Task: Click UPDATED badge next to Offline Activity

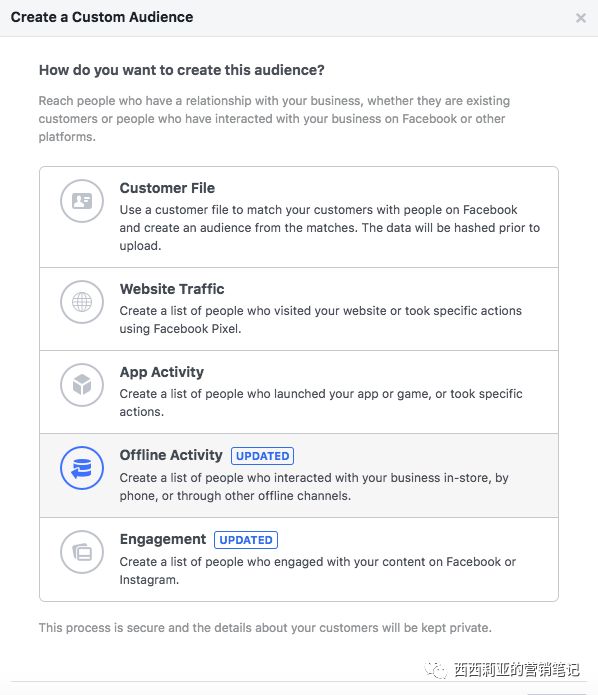Action: coord(262,456)
